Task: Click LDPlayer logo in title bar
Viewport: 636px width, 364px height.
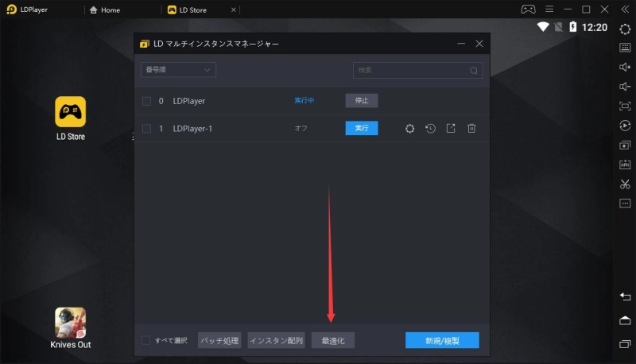Action: pos(12,10)
